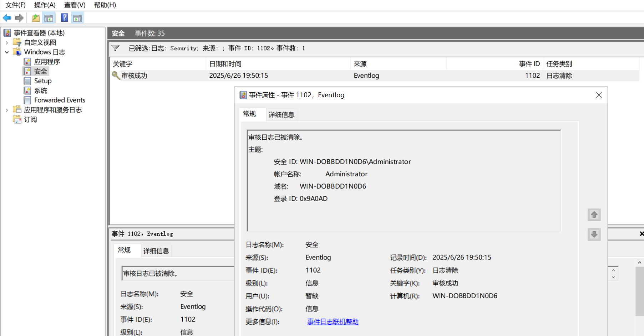Open Help with the blue question mark icon

65,18
